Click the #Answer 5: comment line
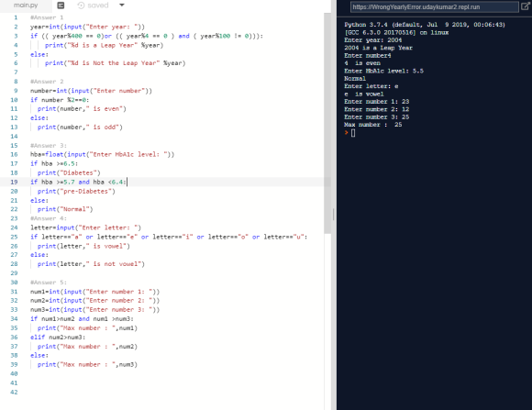Viewport: 532px width, 410px height. tap(49, 283)
